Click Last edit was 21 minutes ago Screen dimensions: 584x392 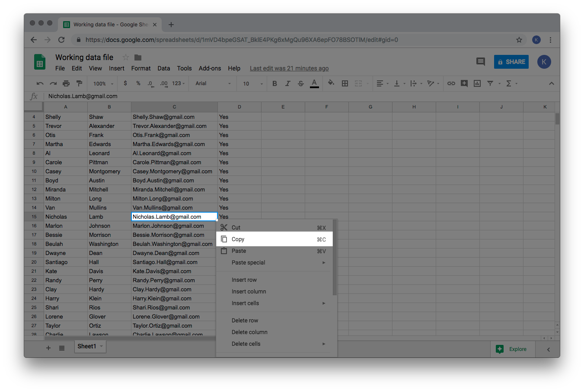(x=289, y=68)
